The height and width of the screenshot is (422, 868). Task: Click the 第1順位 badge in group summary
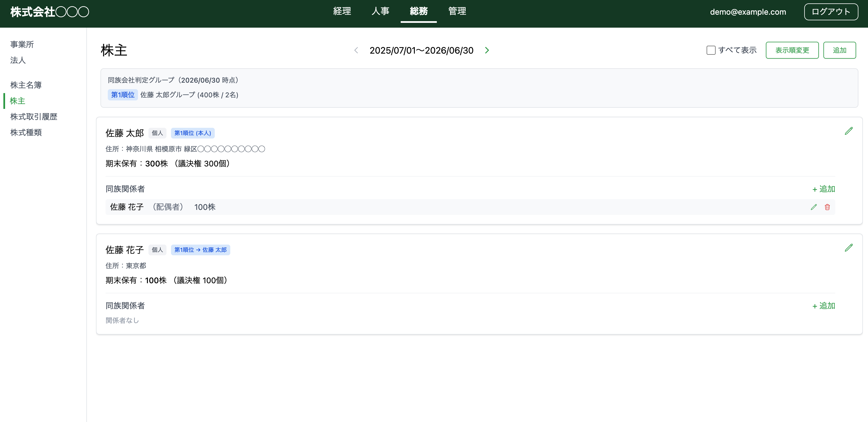[123, 94]
